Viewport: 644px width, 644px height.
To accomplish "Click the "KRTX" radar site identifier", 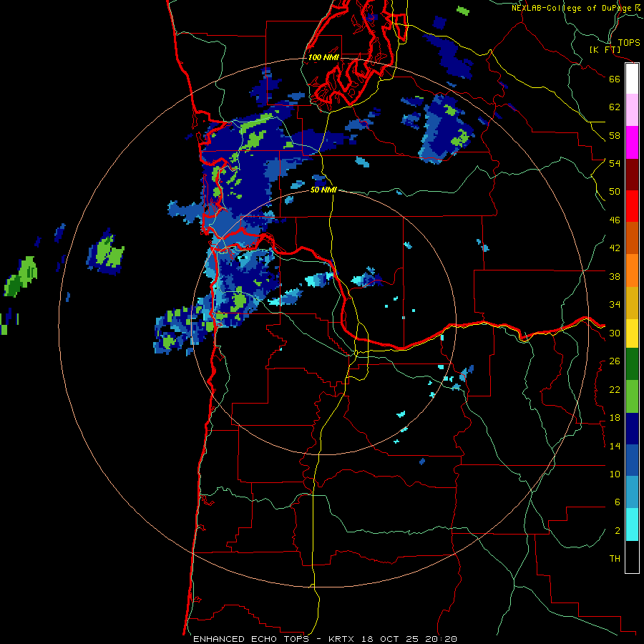I will 341,639.
